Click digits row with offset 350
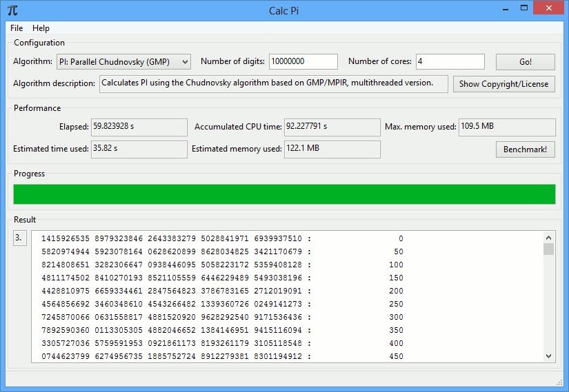Viewport: 569px width, 392px height. tap(223, 330)
